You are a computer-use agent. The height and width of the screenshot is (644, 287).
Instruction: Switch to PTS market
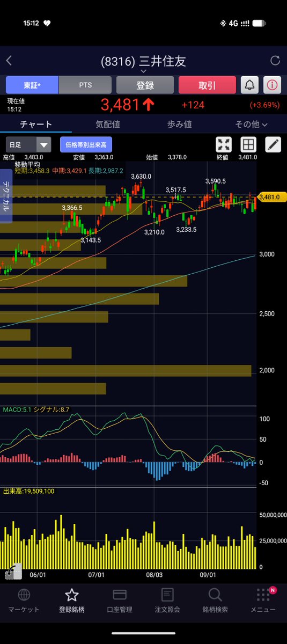tap(85, 85)
